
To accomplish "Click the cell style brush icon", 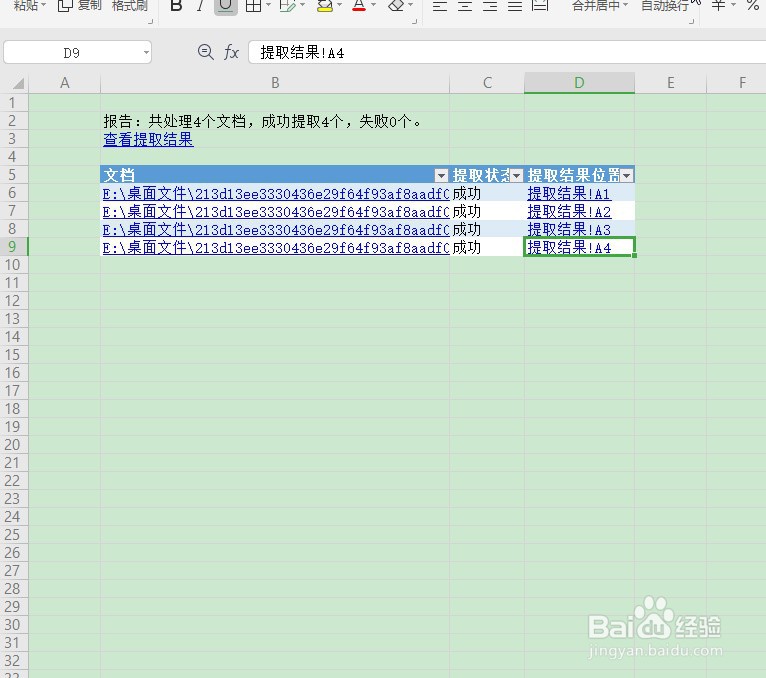I will pos(287,5).
